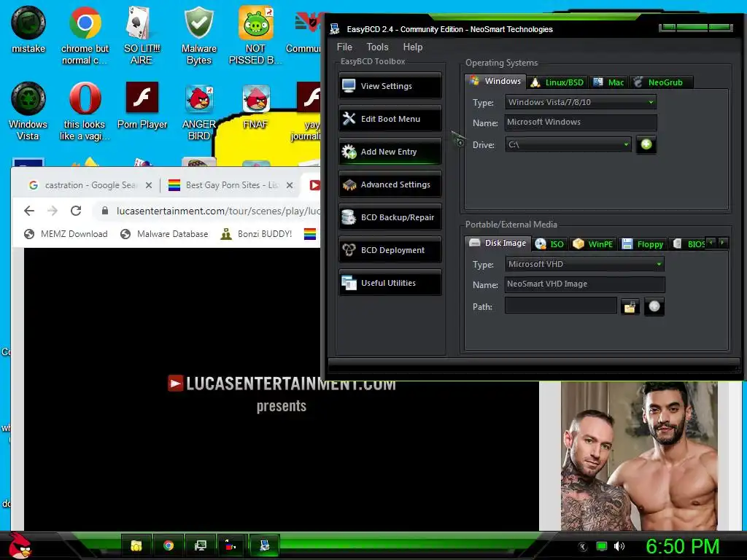Open the Windows Vista recycle bin icon
This screenshot has height=560, width=747.
pos(28,112)
